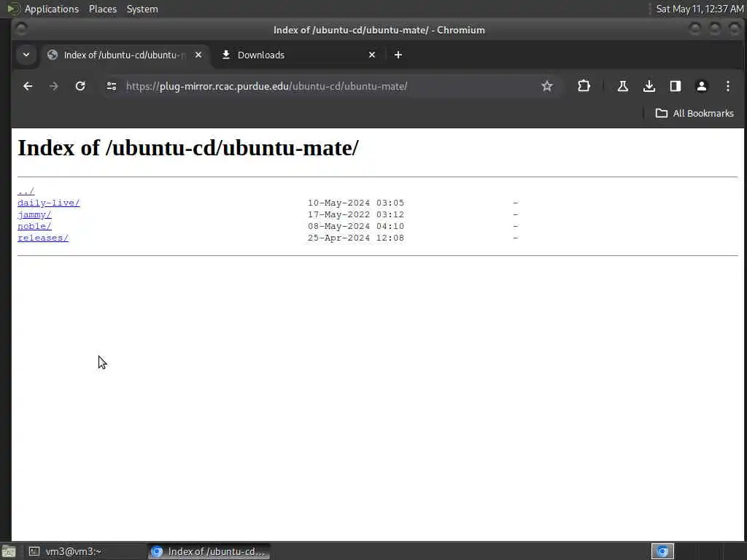This screenshot has height=560, width=747.
Task: Open the All Bookmarks folder
Action: [694, 113]
